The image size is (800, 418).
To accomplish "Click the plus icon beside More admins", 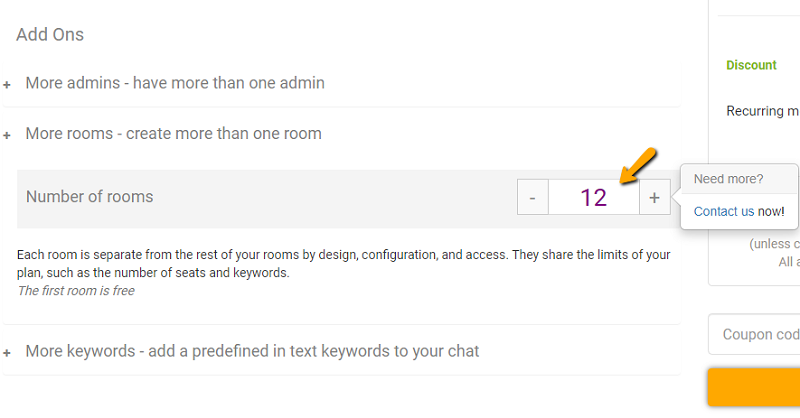I will pos(7,85).
